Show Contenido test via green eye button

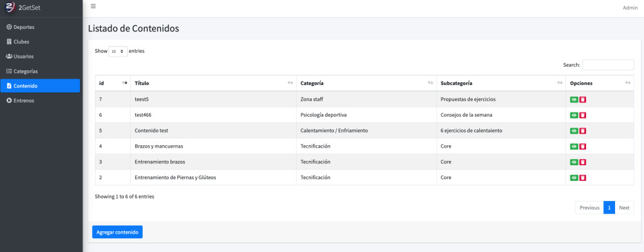[x=574, y=131]
